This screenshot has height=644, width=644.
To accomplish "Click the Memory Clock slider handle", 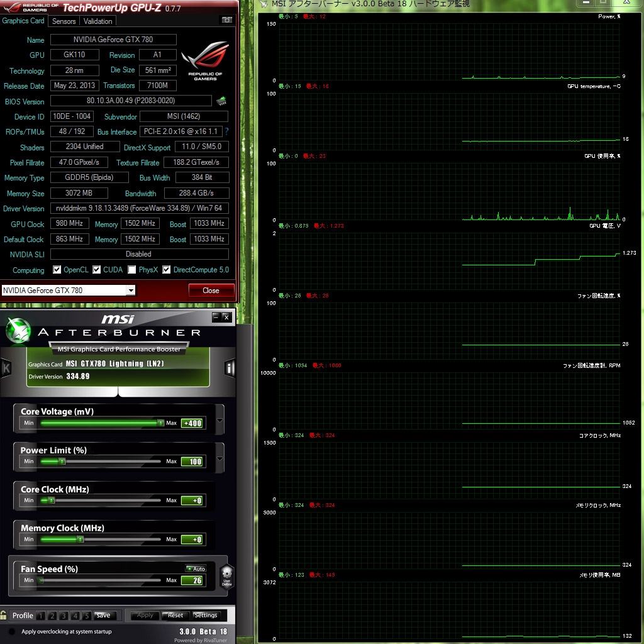I will (x=81, y=539).
